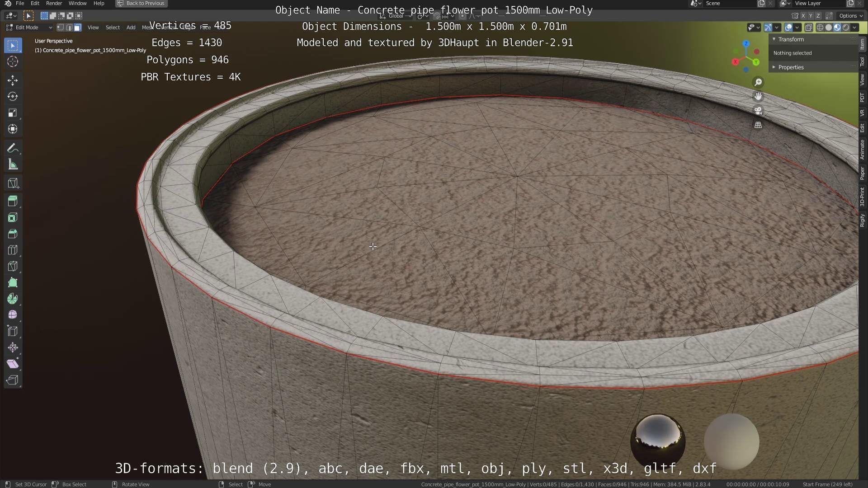Click the Scene name field
This screenshot has height=488, width=868.
(x=730, y=3)
